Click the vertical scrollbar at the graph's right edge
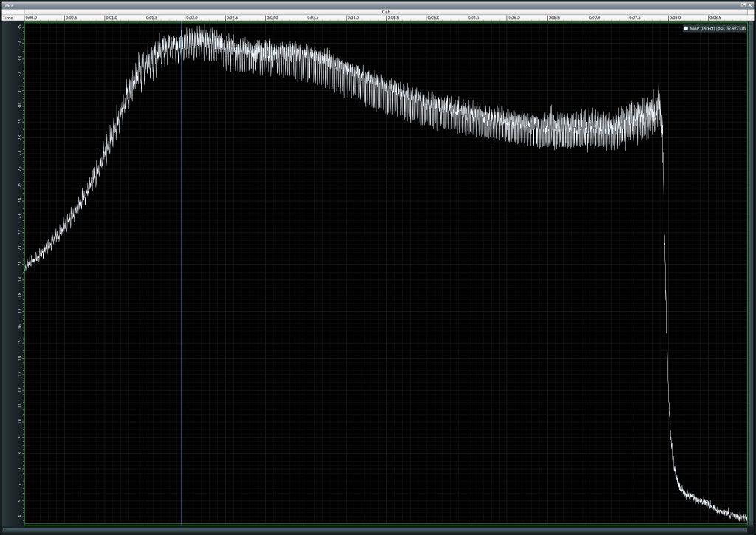 (x=751, y=273)
